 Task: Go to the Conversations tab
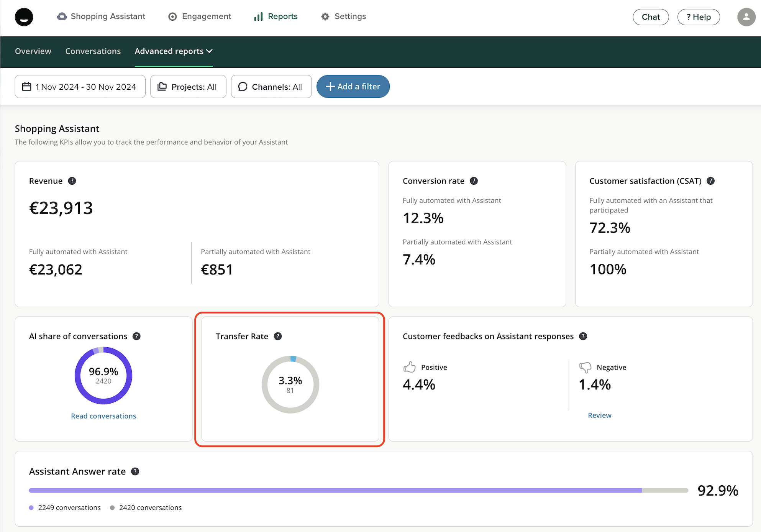click(93, 51)
